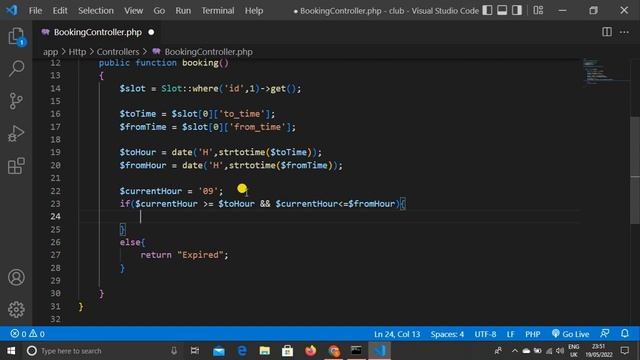
Task: Click 'public function booking()' line
Action: [x=164, y=63]
